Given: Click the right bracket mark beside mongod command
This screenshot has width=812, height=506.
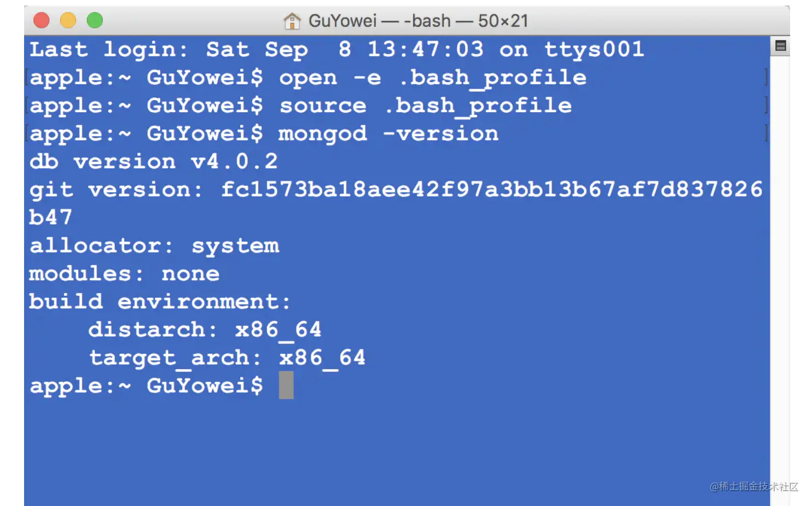Looking at the screenshot, I should coord(766,133).
